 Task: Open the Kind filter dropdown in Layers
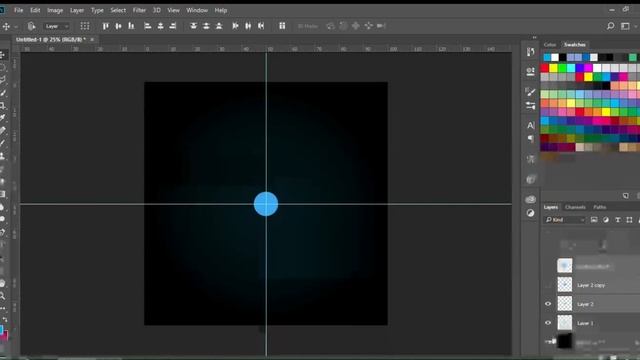click(565, 220)
